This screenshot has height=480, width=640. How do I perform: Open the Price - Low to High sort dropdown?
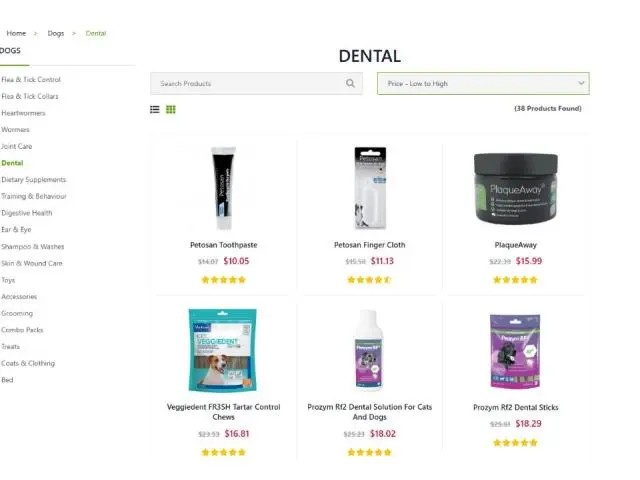[x=483, y=83]
